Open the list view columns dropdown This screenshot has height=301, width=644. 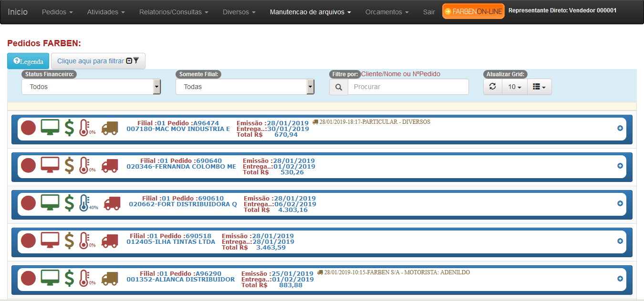(x=539, y=87)
